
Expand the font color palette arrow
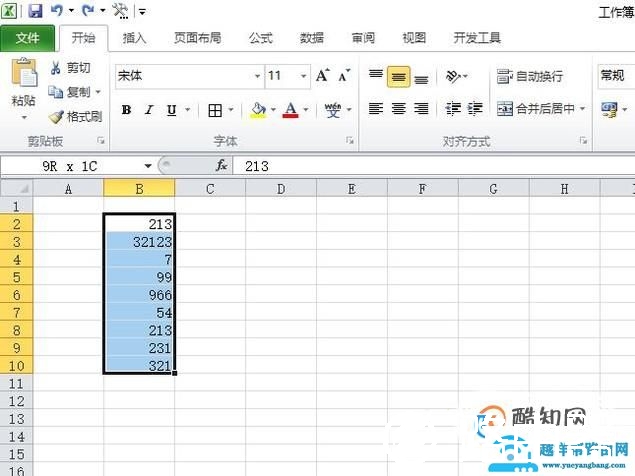pos(306,110)
